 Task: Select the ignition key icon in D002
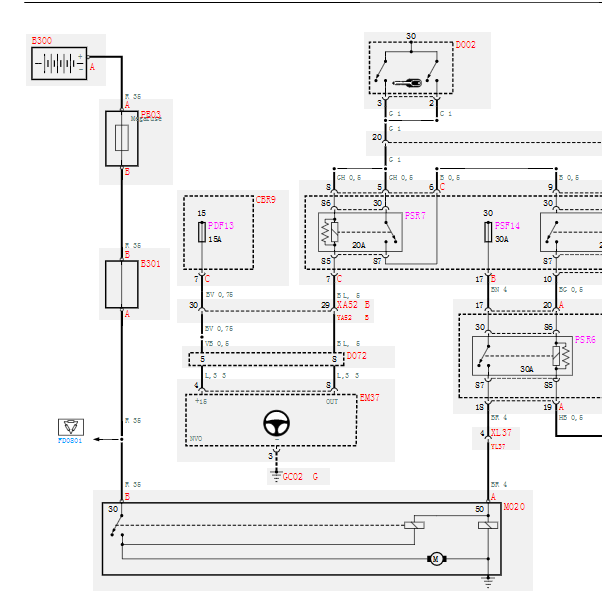(x=407, y=83)
